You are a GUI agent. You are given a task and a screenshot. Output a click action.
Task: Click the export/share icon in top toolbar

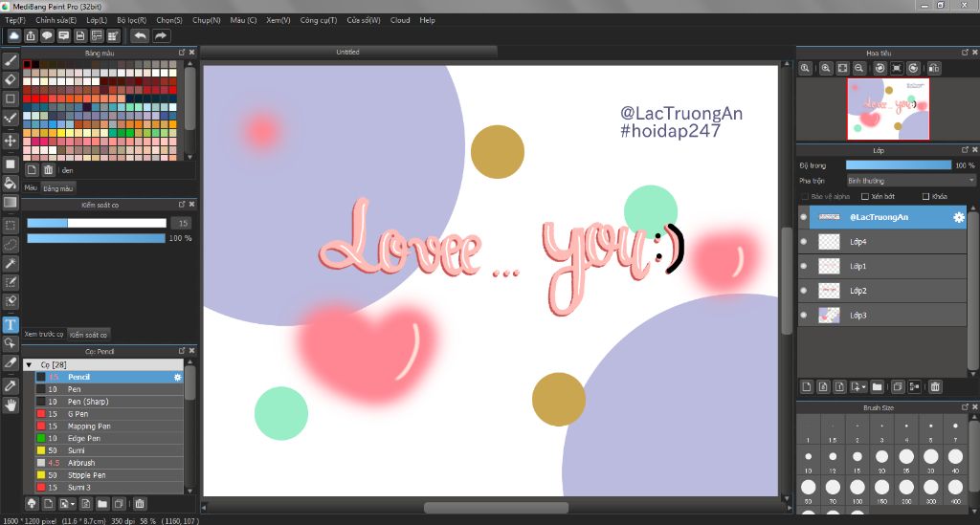click(x=31, y=35)
